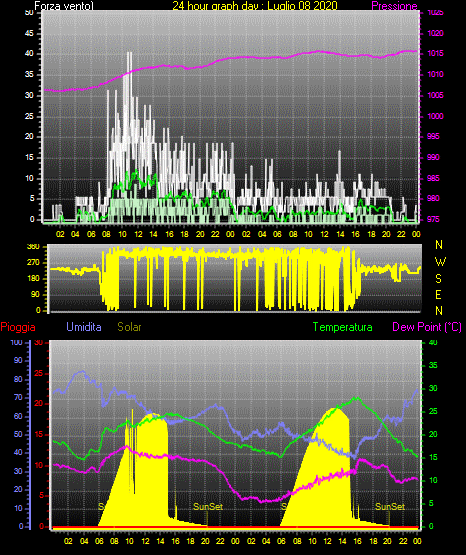The image size is (466, 555).
Task: Click wind direction axis value 180
Action: pos(33,279)
